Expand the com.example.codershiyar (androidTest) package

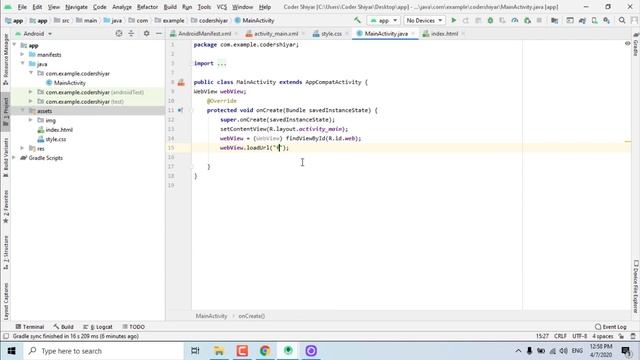31,92
